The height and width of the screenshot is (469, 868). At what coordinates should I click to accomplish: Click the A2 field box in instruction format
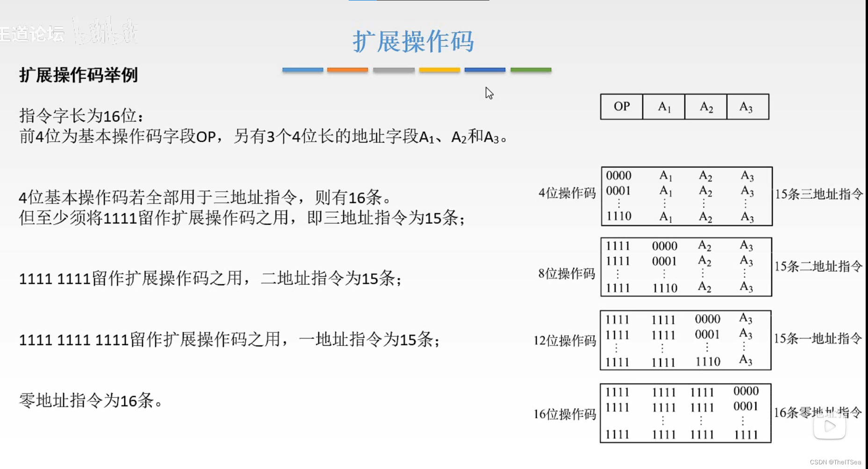(706, 107)
